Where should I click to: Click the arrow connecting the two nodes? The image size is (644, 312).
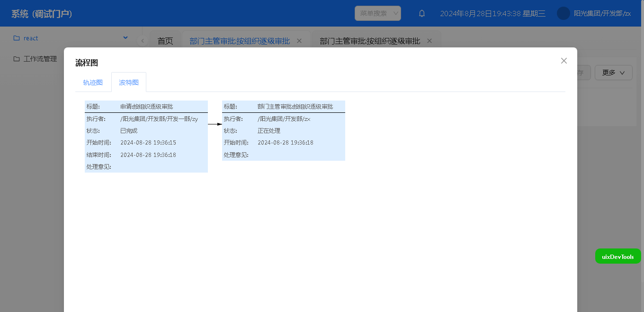(215, 124)
